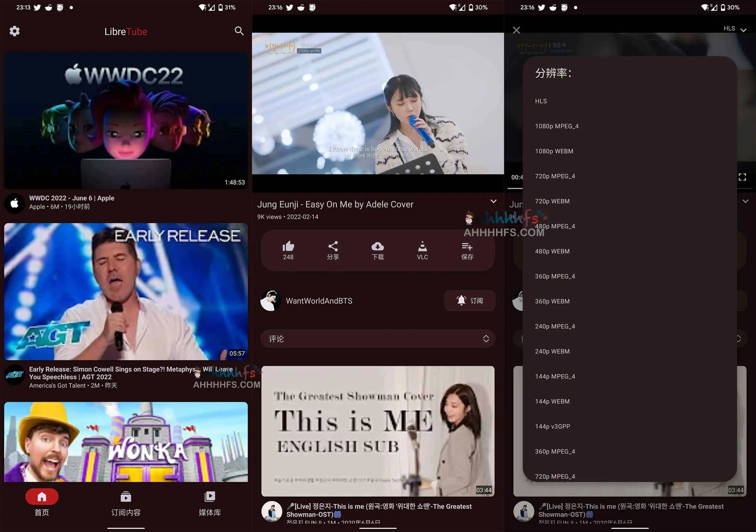Open the This is ME cover thumbnail
This screenshot has height=532, width=756.
click(378, 431)
